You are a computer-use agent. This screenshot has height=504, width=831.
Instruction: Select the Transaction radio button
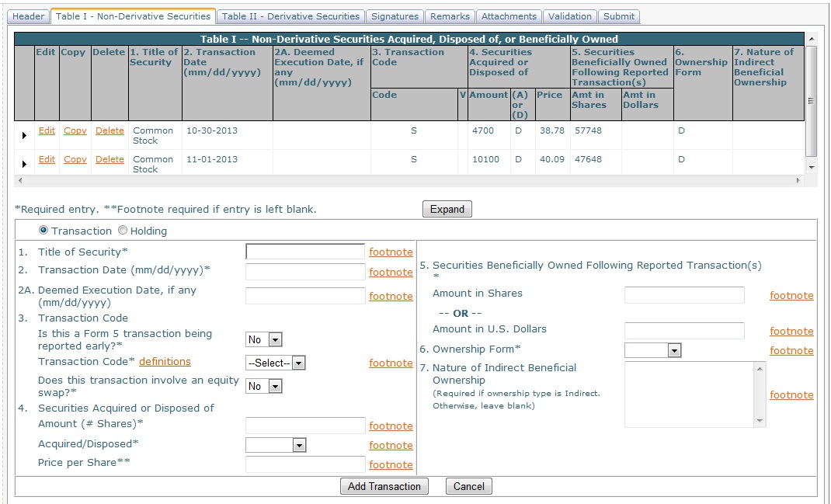coord(43,231)
